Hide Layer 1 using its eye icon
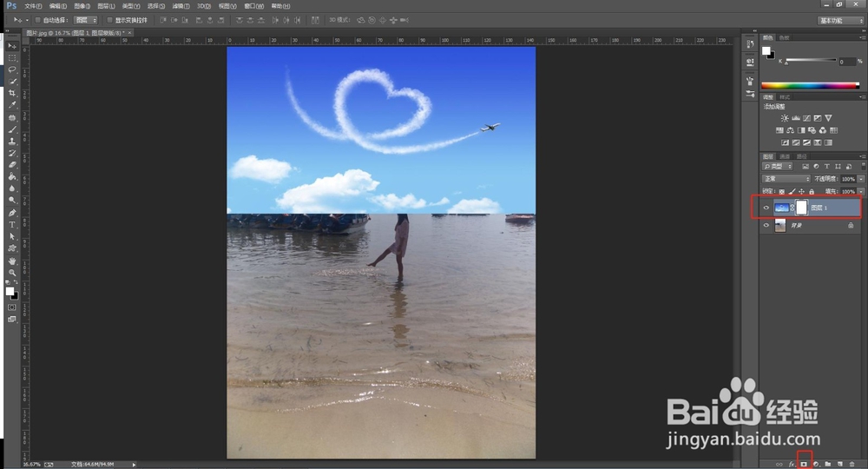868x469 pixels. tap(766, 208)
